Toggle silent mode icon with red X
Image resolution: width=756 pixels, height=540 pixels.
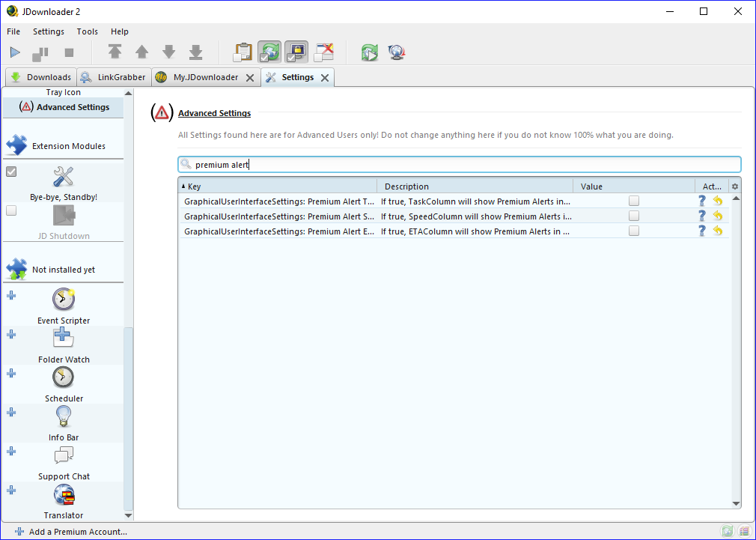coord(324,52)
